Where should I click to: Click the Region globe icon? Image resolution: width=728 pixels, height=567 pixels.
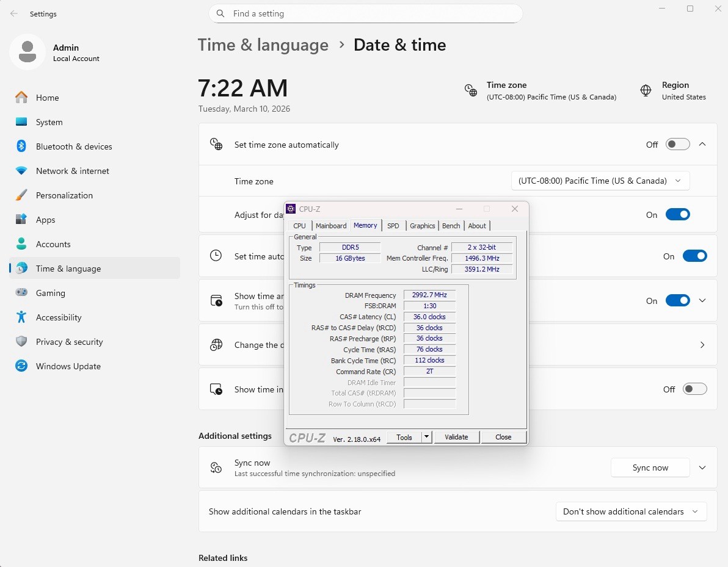click(x=646, y=91)
